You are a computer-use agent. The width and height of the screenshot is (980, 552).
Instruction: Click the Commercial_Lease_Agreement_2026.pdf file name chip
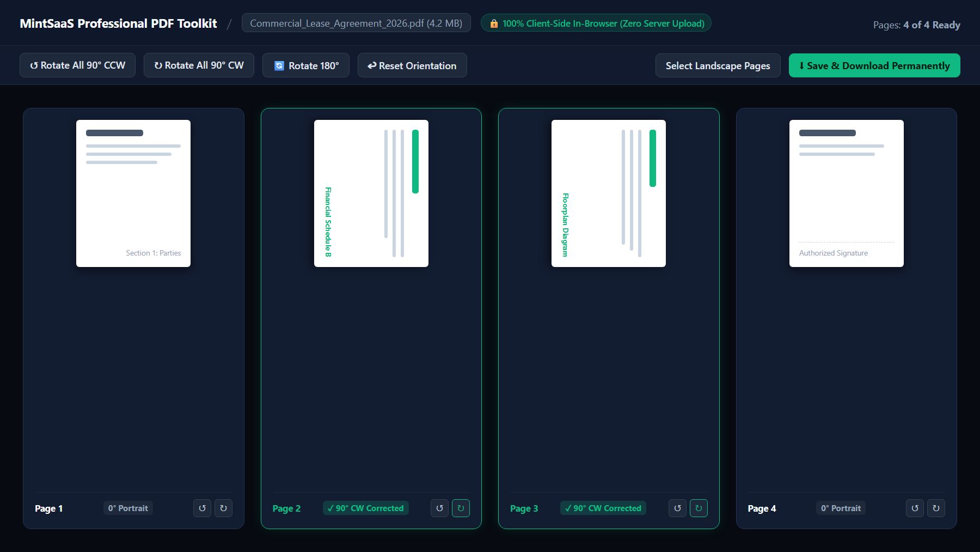(x=356, y=23)
